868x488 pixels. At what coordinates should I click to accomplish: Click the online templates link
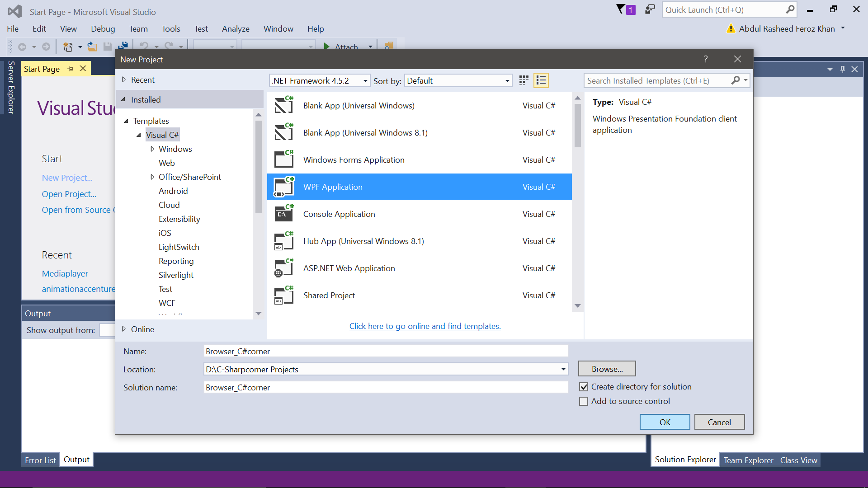(425, 326)
